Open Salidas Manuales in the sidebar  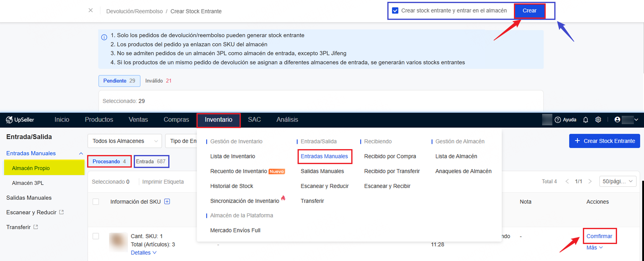29,198
